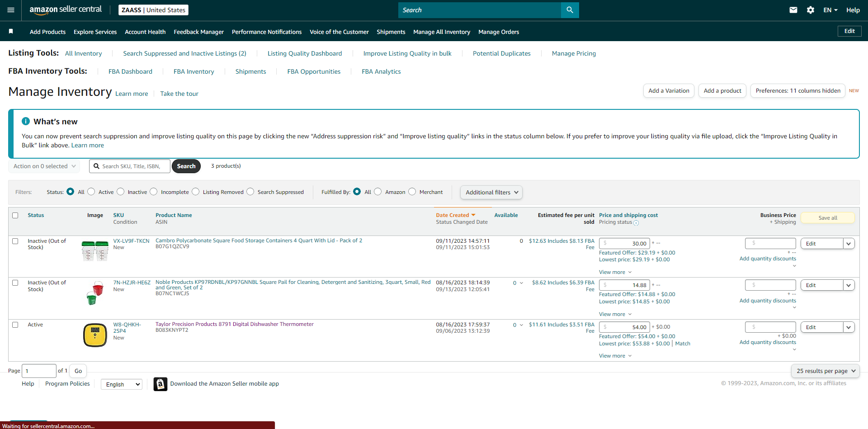Click the Cambro price field showing 30.00
This screenshot has height=429, width=868.
tap(624, 243)
